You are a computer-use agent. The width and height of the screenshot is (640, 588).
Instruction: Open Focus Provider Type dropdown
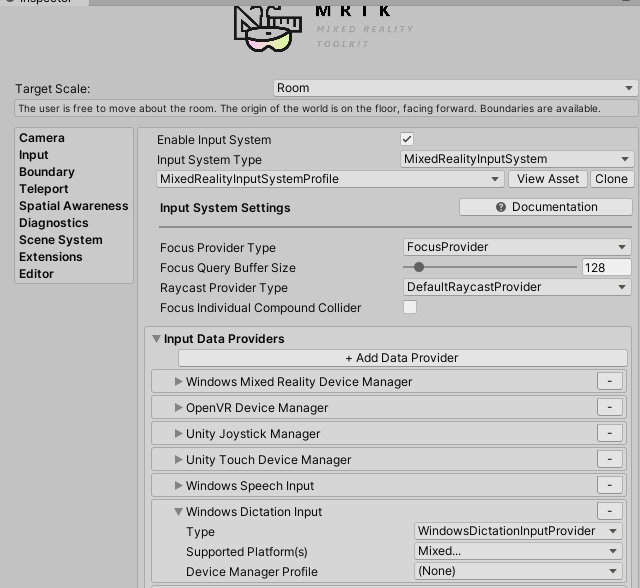tap(517, 247)
